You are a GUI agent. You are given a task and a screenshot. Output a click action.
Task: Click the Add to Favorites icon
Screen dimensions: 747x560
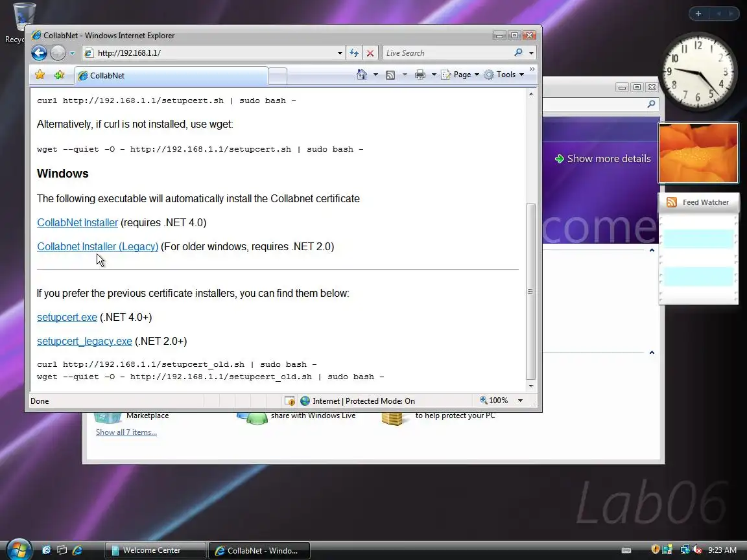(60, 75)
